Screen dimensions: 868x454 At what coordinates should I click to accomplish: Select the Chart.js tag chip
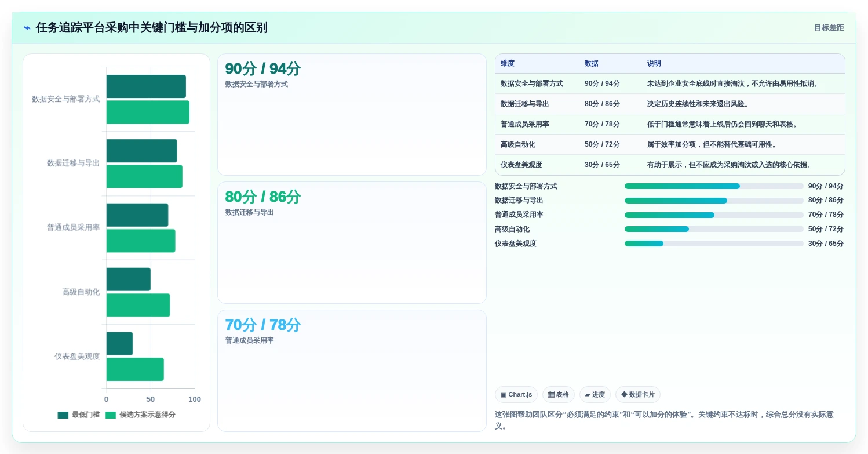(516, 395)
